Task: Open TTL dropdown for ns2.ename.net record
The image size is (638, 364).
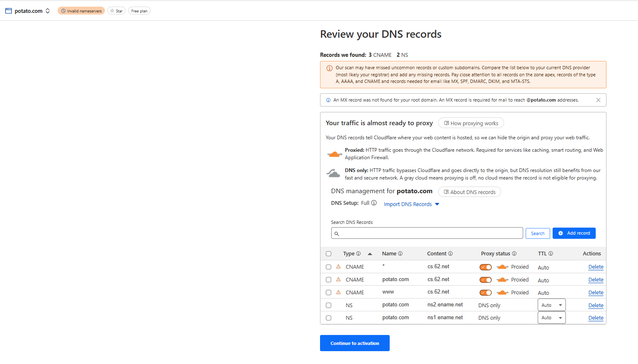Action: (x=551, y=305)
